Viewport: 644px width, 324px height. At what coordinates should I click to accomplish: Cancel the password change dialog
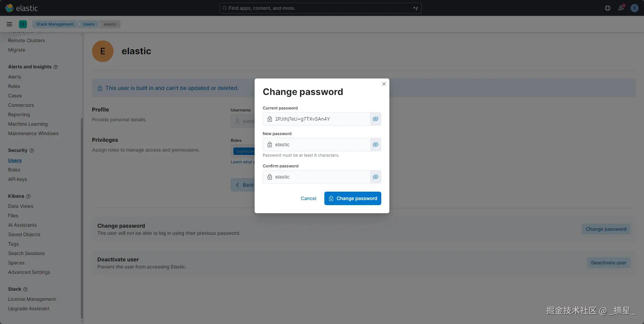pos(309,198)
